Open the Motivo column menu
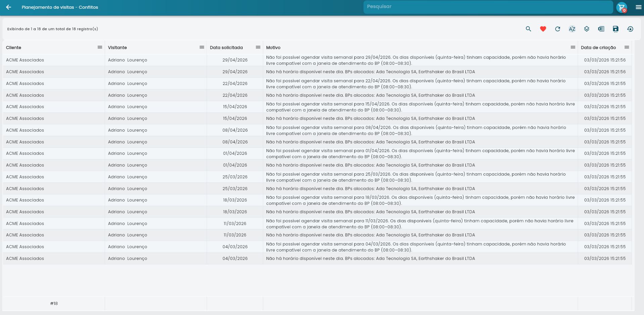The width and height of the screenshot is (644, 315). point(573,47)
